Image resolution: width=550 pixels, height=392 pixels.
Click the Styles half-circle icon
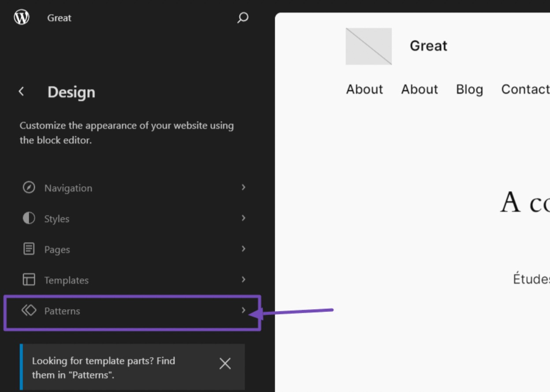(x=29, y=218)
